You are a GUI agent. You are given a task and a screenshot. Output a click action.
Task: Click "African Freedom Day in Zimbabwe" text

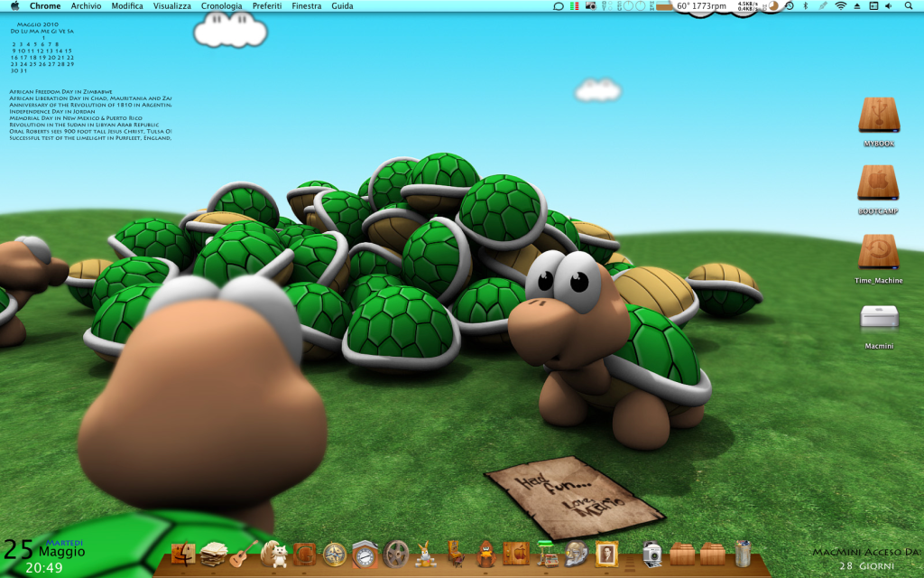coord(60,92)
